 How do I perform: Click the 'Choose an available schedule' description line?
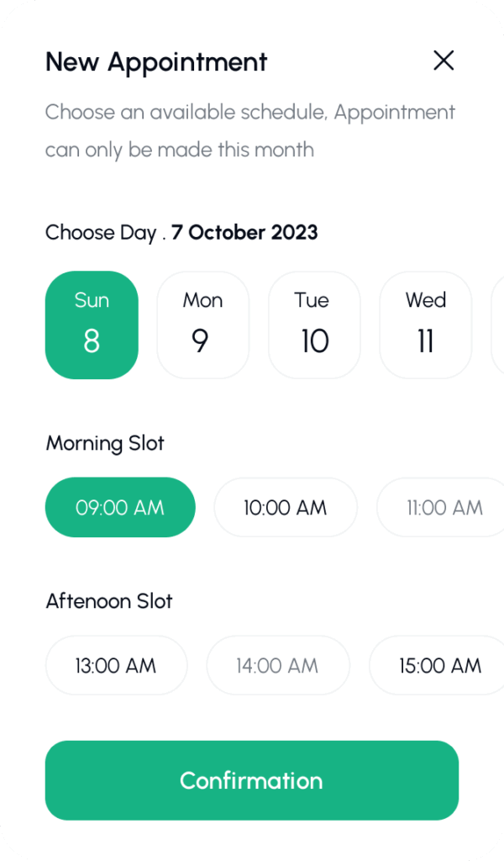coord(249,113)
